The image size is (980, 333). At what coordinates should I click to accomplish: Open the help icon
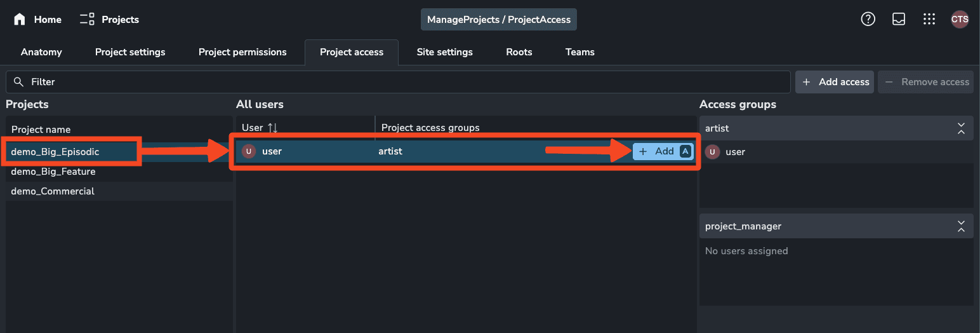[868, 19]
